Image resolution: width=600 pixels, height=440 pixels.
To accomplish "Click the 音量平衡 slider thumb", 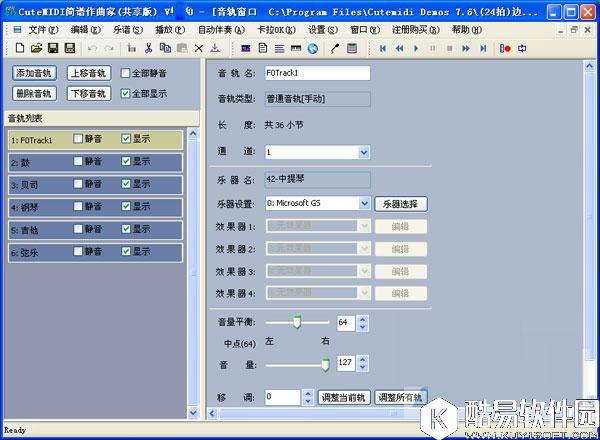I will (x=297, y=322).
